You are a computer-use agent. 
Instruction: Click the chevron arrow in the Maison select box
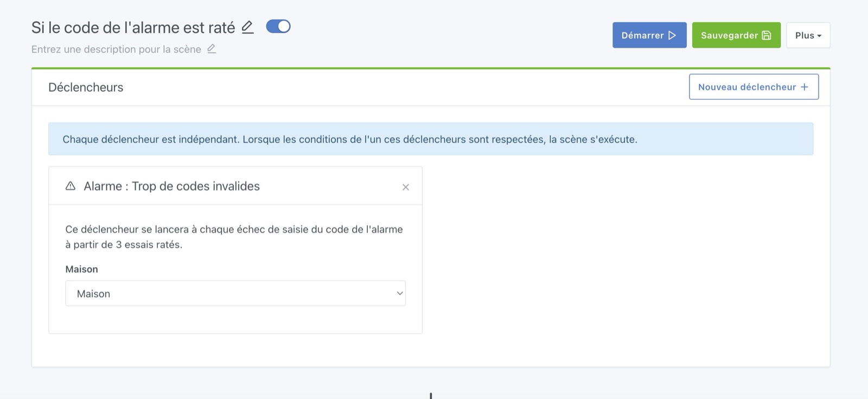click(400, 294)
